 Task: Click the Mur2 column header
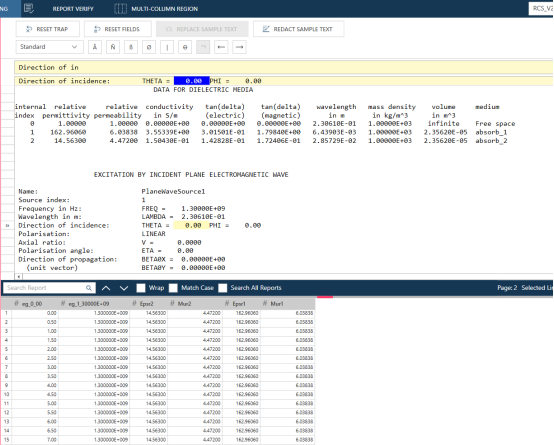coord(194,304)
